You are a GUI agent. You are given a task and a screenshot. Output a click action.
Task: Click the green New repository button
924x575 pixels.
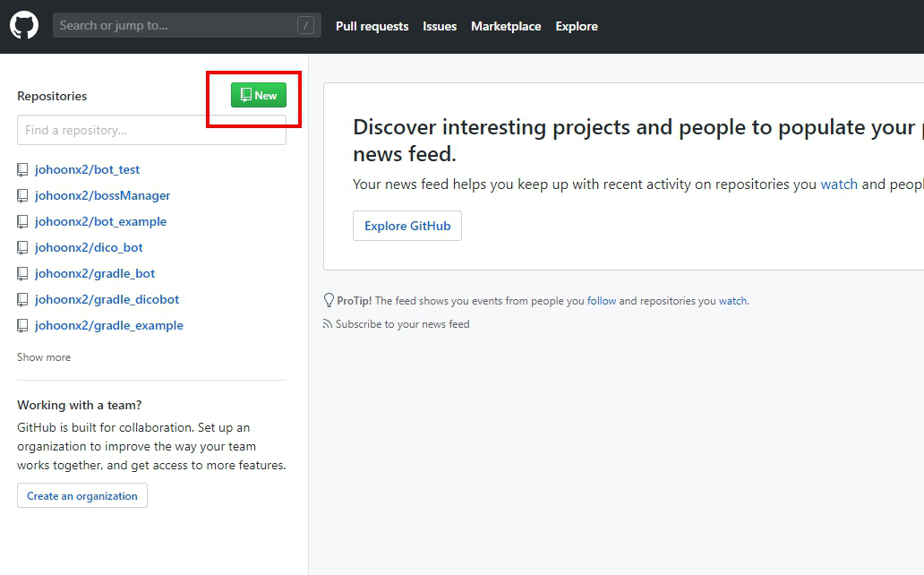[x=259, y=95]
